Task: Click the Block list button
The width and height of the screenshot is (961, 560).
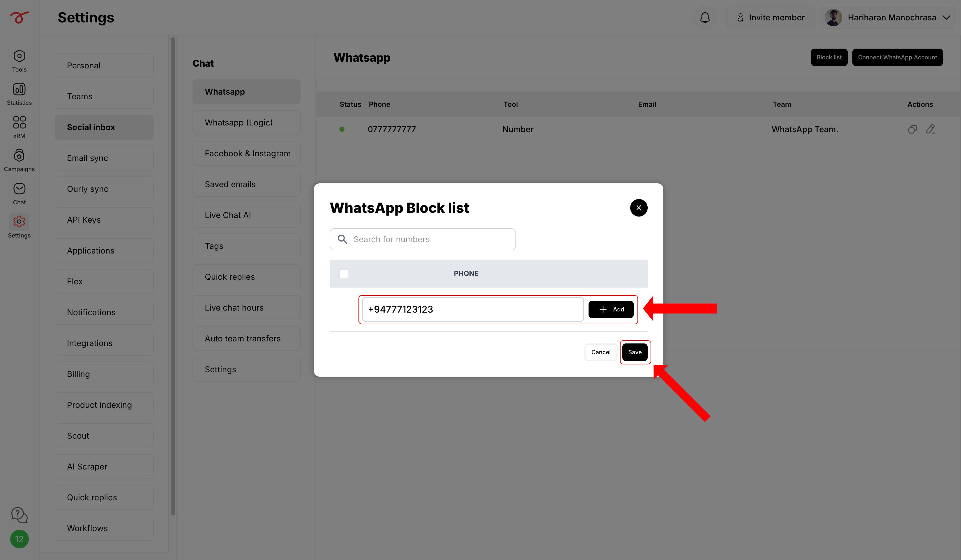Action: 829,58
